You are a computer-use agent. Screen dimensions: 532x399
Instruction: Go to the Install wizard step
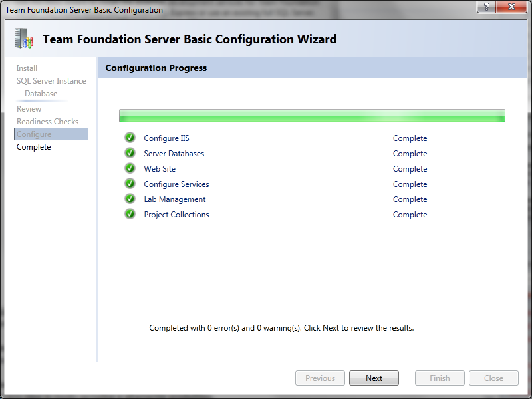coord(27,68)
